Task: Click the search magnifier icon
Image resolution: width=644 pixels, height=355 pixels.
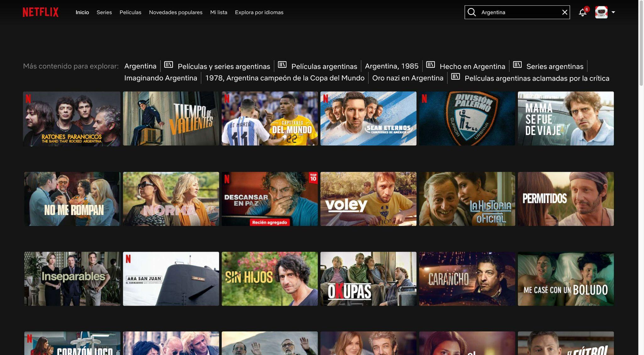Action: (x=472, y=12)
